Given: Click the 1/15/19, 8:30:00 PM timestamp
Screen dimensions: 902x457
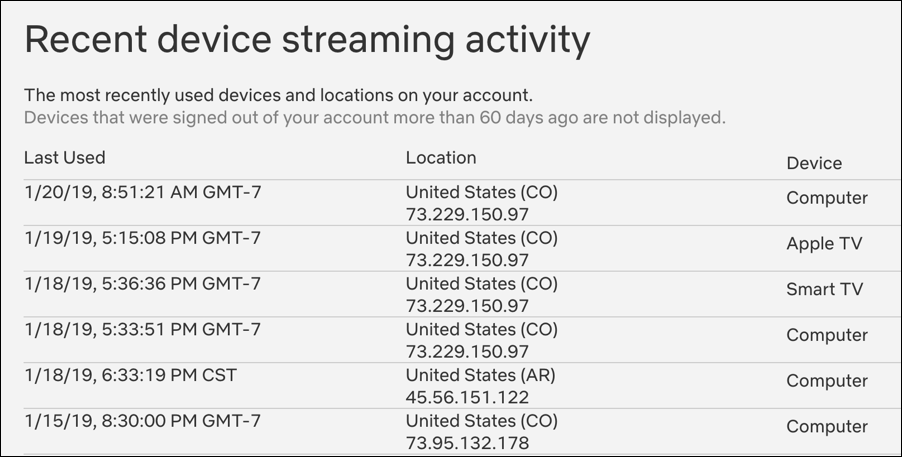Looking at the screenshot, I should (142, 421).
